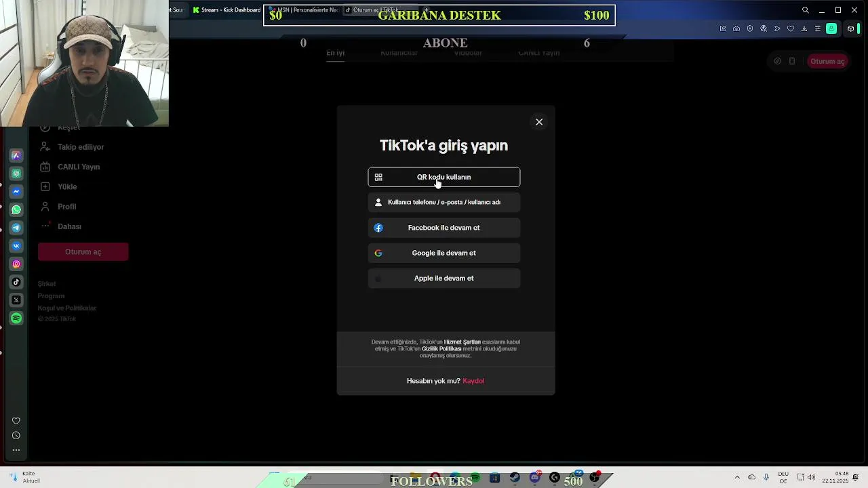
Task: Open the Gizlilik Politikası link
Action: click(x=441, y=349)
